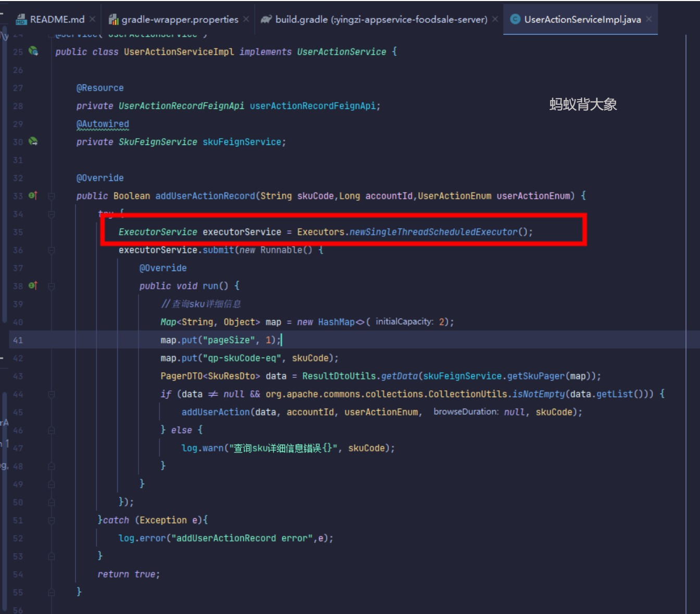
Task: Click the UserActionRecordFeignApi type on line 28
Action: pyautogui.click(x=181, y=106)
